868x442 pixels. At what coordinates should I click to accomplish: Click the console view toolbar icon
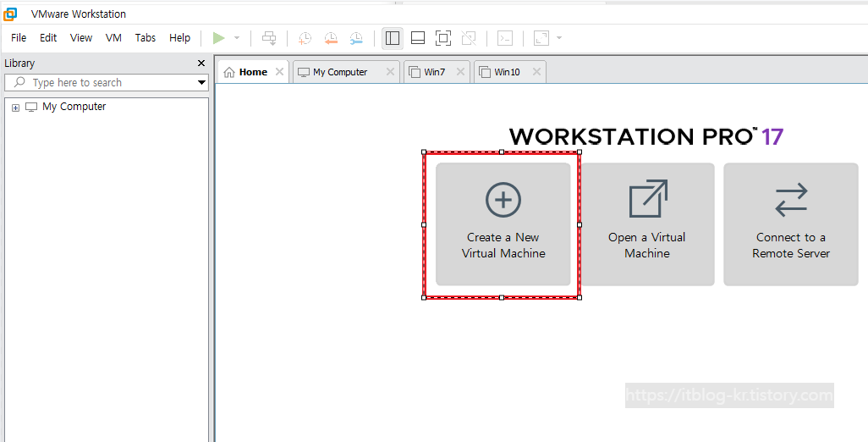click(505, 38)
